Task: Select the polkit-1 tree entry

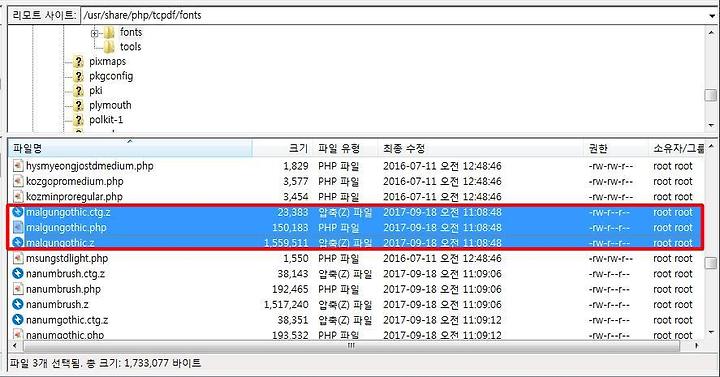Action: click(106, 120)
